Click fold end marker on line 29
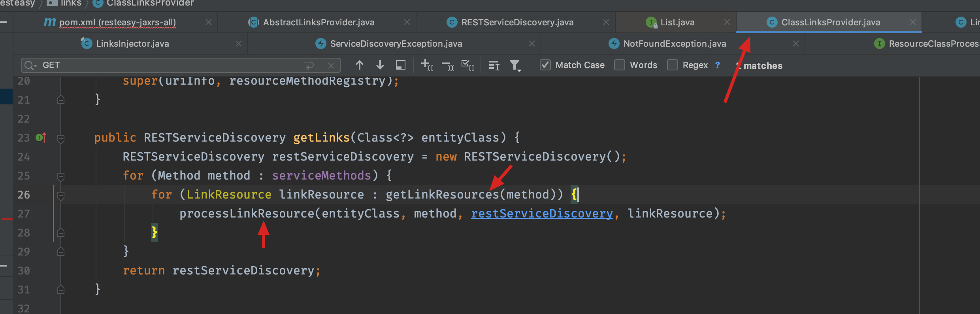980x314 pixels. point(61,252)
